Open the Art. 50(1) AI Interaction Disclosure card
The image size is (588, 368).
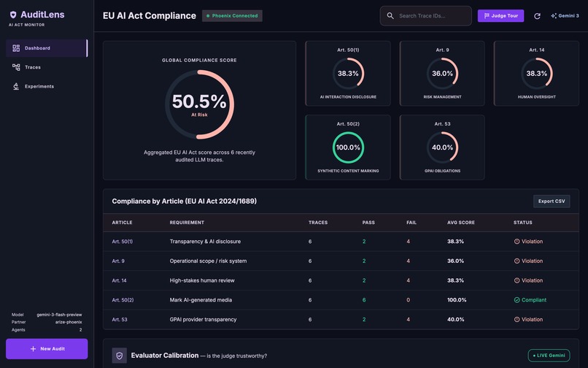(x=348, y=73)
